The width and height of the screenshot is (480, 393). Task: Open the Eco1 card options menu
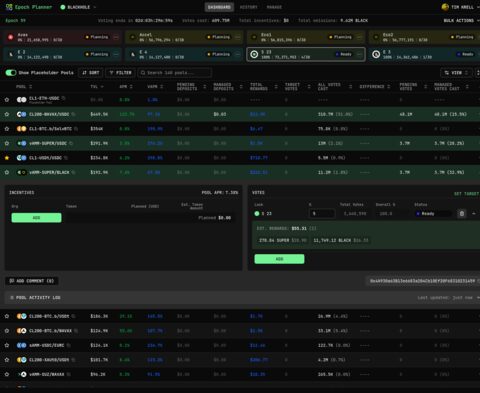pos(359,37)
